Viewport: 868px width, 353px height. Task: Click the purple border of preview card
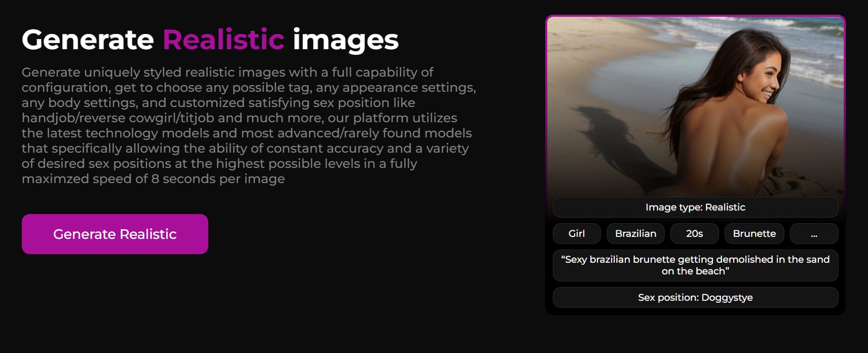(x=695, y=16)
